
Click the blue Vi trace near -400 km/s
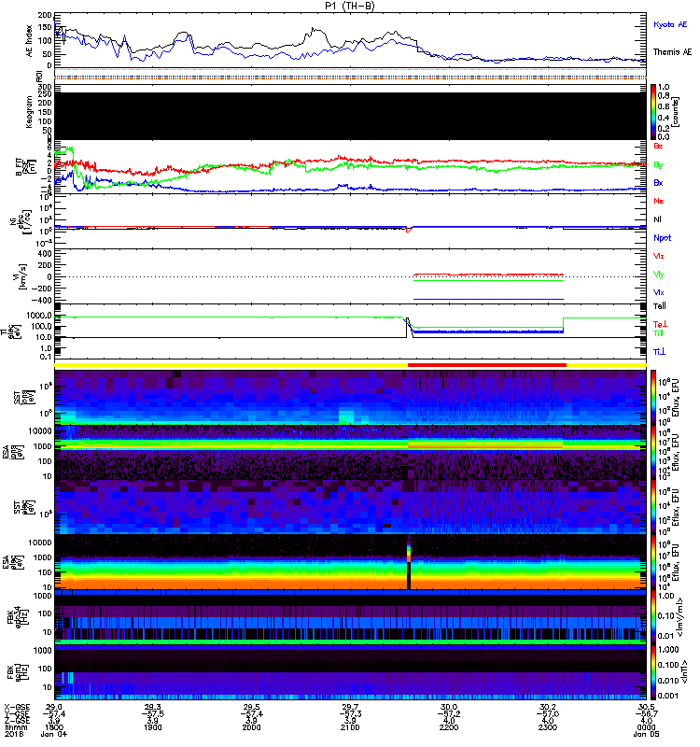(x=488, y=299)
